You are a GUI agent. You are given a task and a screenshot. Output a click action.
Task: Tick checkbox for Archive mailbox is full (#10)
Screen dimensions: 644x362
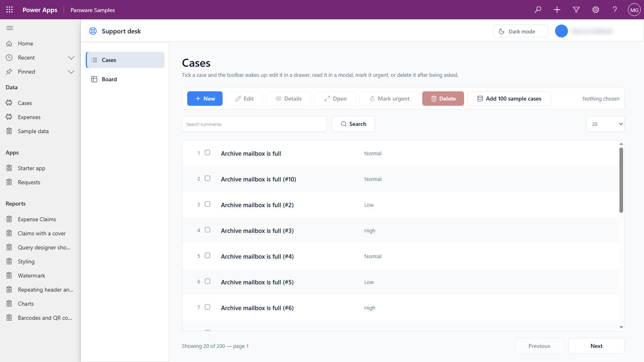coord(208,178)
